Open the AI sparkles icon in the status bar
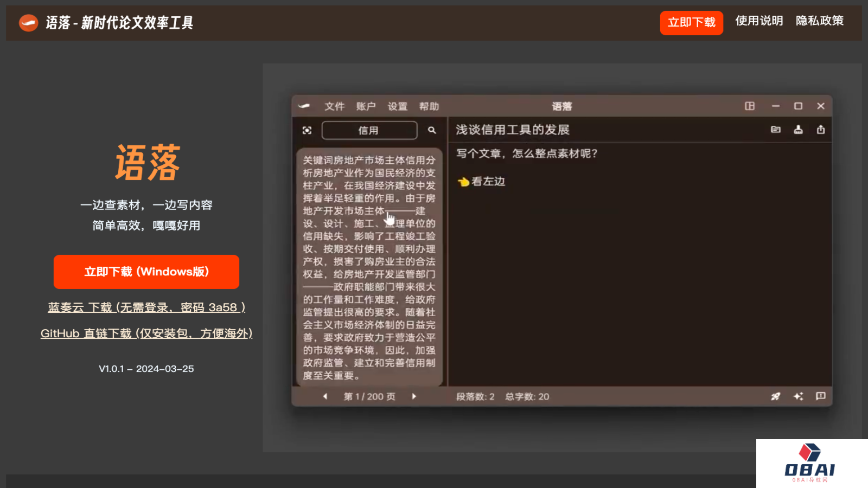 click(x=798, y=396)
